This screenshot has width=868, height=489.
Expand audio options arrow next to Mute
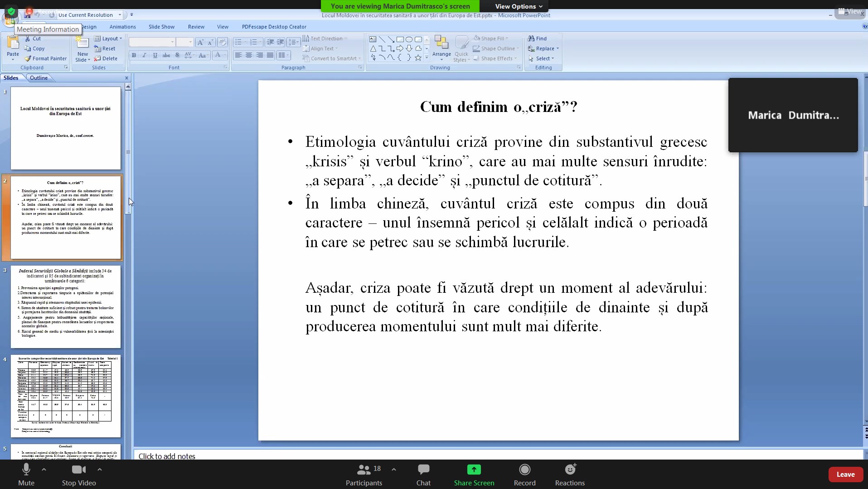[44, 470]
